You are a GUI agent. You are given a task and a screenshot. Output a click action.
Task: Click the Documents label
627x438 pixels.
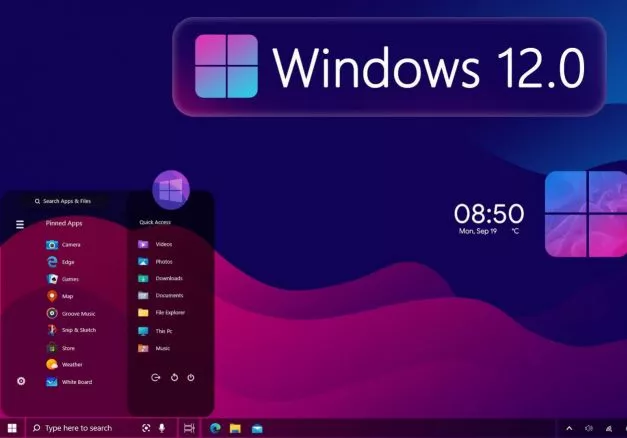(170, 295)
